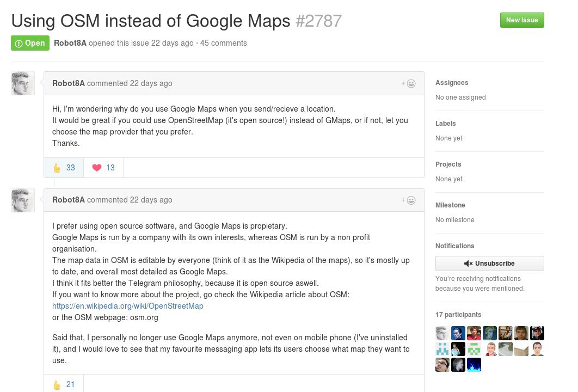
Task: Add reaction to first Robot8A comment
Action: pyautogui.click(x=408, y=84)
